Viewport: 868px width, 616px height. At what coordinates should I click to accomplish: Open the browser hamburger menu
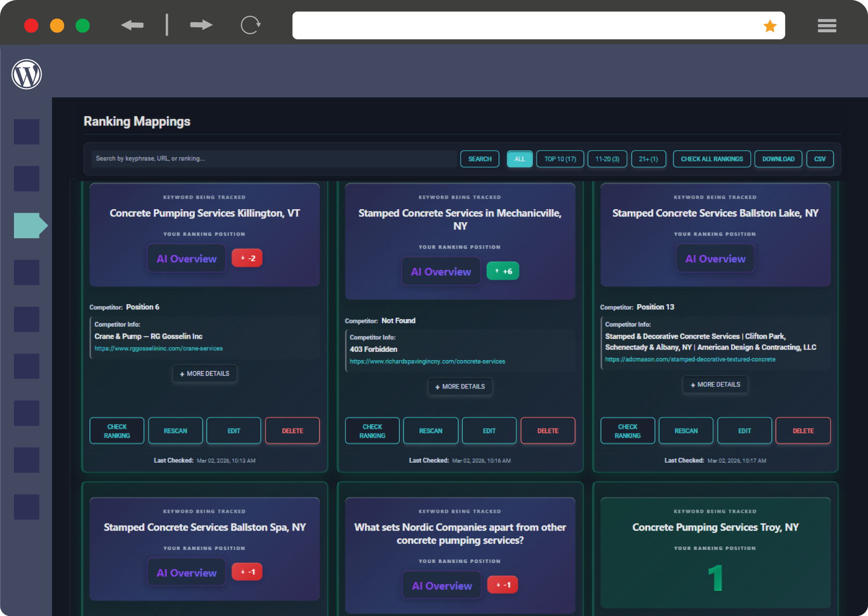tap(827, 26)
